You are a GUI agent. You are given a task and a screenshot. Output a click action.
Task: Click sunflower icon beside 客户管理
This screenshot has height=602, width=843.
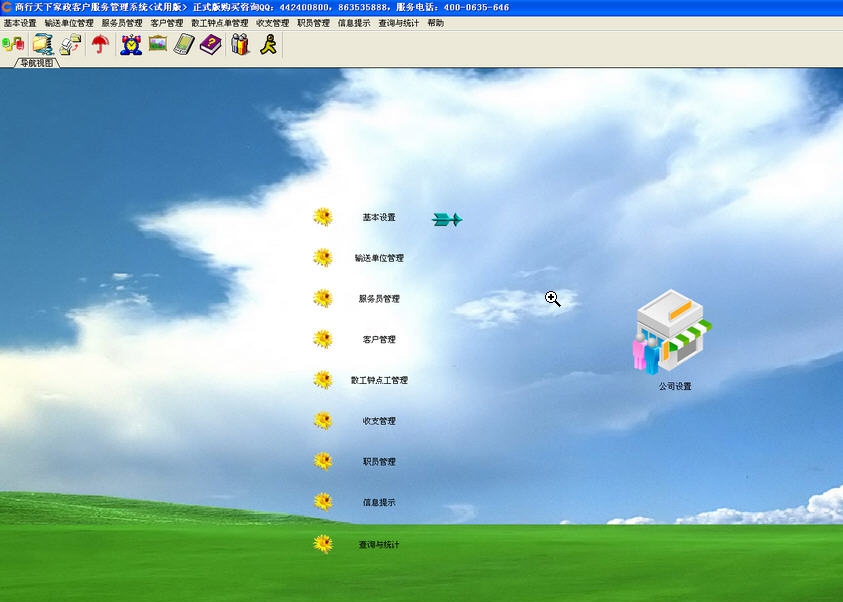pos(323,339)
